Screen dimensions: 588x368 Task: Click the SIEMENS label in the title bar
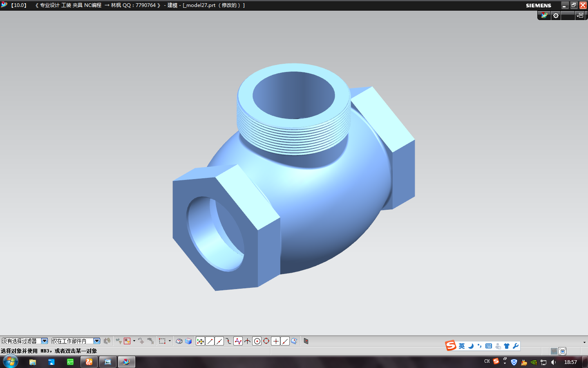click(539, 5)
